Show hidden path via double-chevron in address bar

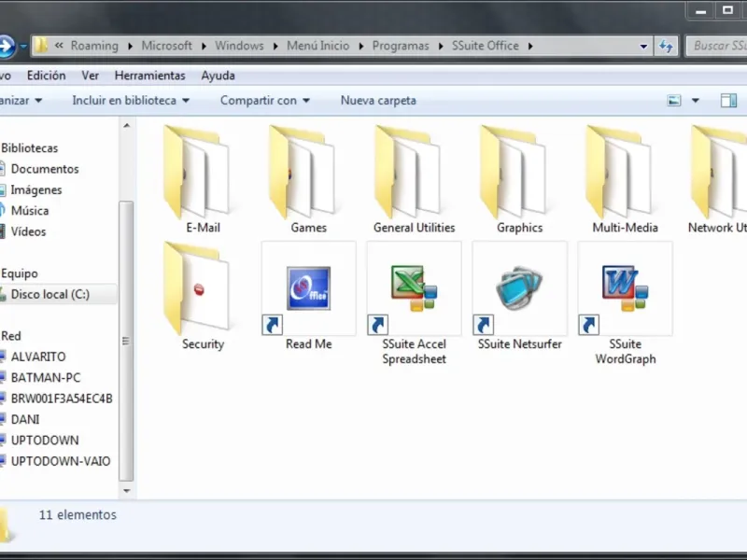pos(59,46)
